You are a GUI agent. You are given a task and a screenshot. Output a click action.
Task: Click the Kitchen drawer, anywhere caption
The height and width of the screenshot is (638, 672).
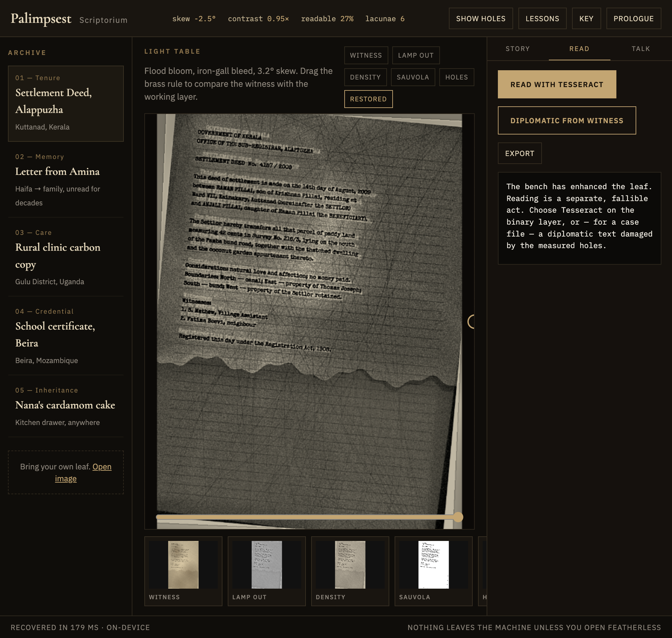point(58,422)
